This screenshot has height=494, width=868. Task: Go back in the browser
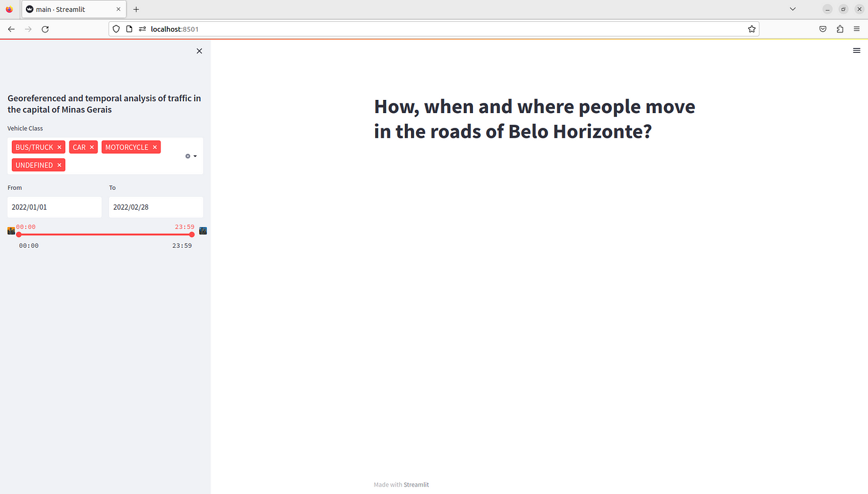tap(11, 29)
